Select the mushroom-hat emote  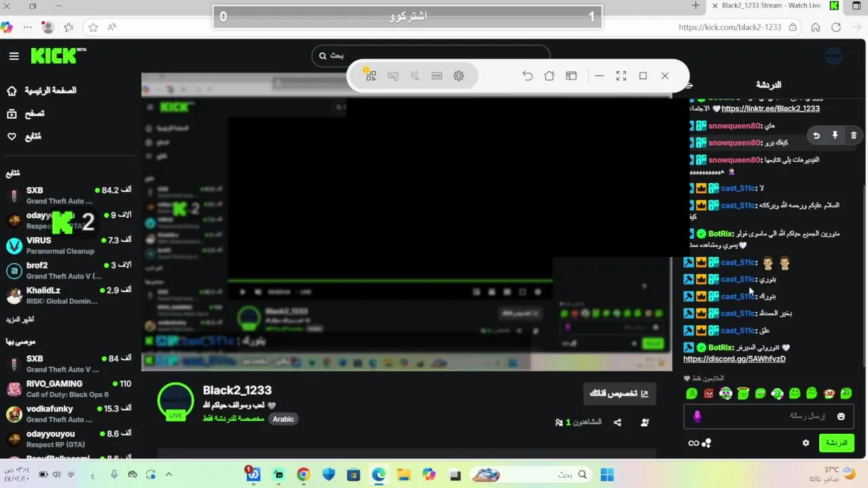coord(829,393)
